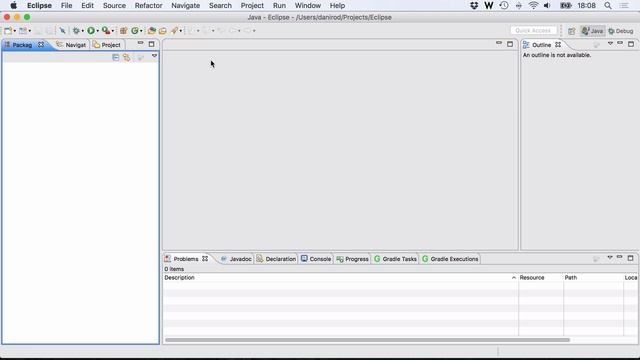Click the New Java Package icon
The image size is (640, 360).
(123, 31)
